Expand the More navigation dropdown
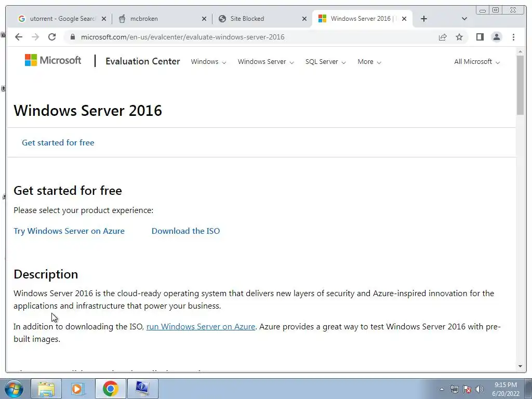Viewport: 532px width, 399px height. [x=369, y=62]
